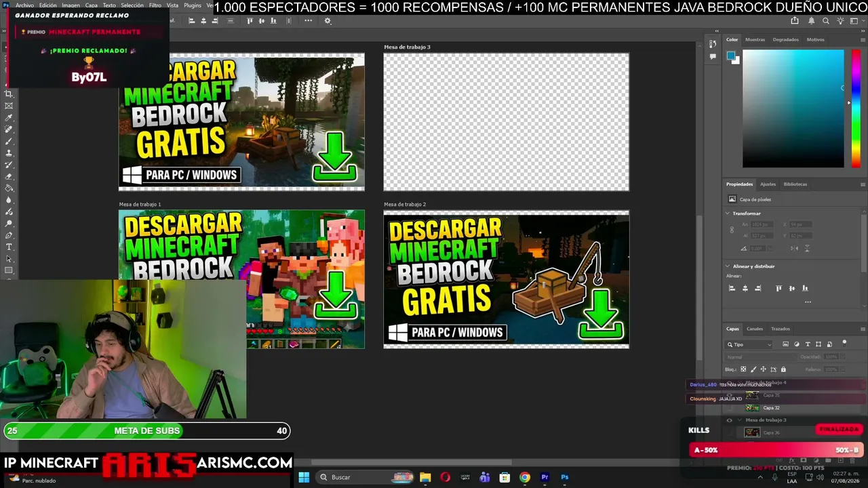Select the Type tool
The image size is (868, 488).
(9, 247)
